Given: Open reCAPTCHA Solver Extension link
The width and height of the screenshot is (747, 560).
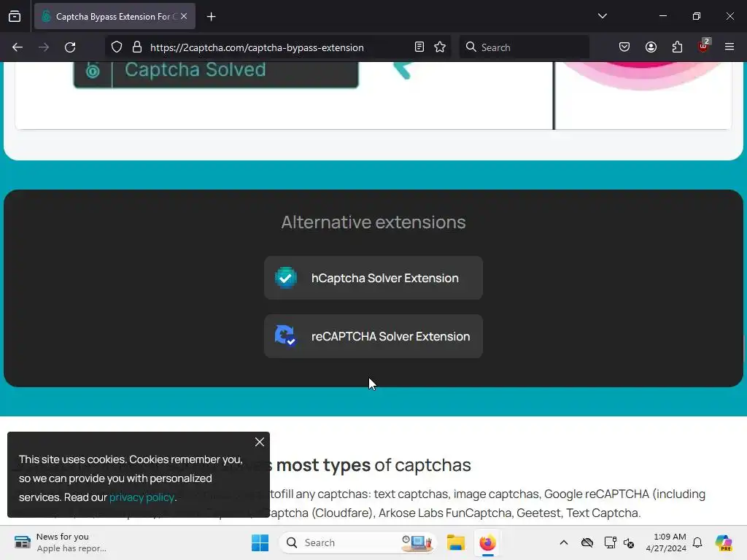Looking at the screenshot, I should coord(373,336).
